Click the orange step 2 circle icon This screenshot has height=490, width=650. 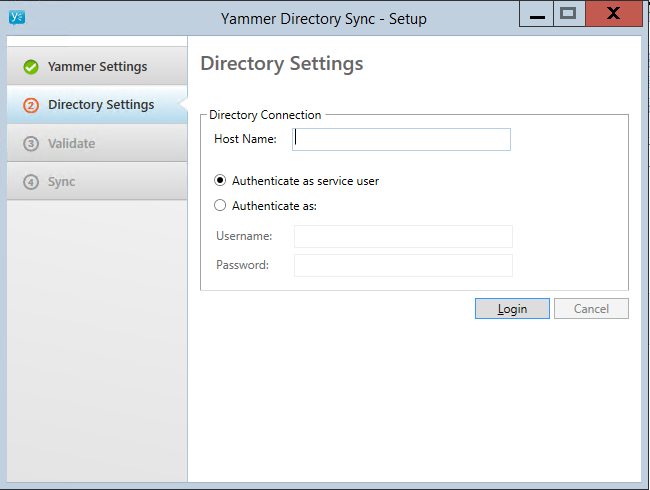[x=31, y=105]
